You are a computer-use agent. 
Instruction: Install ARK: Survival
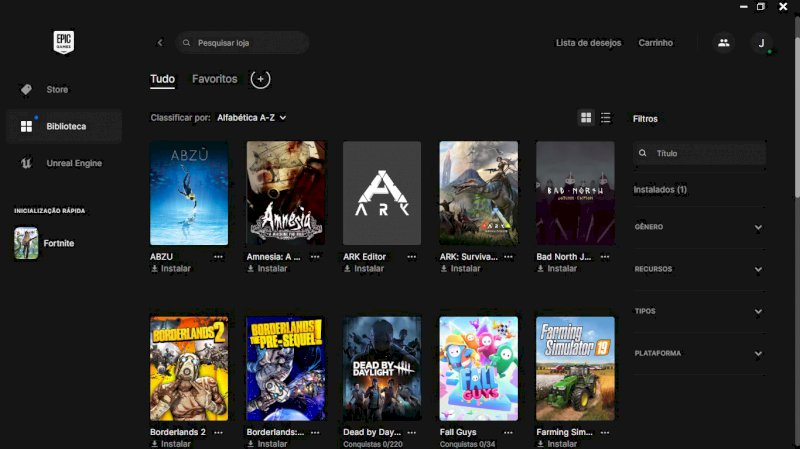coord(460,268)
